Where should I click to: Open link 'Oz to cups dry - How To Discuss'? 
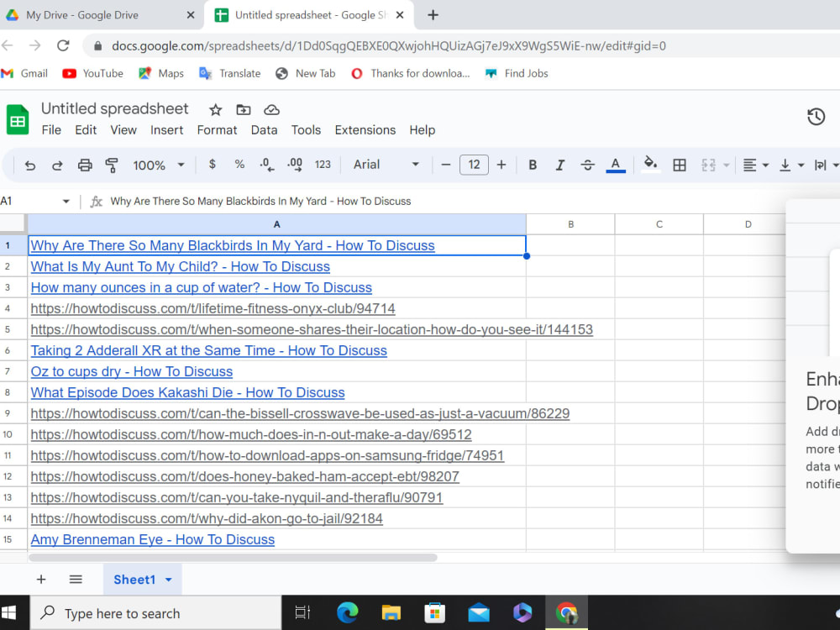[131, 372]
